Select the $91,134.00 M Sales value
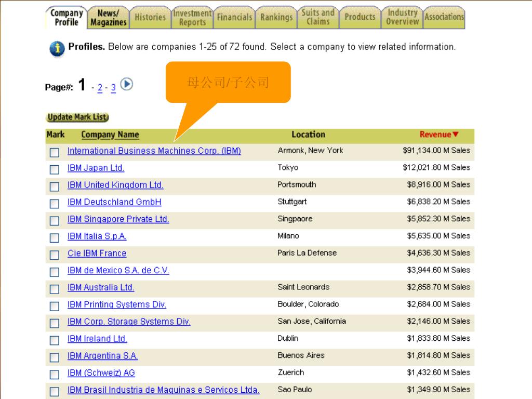Viewport: 532px width, 399px height. click(436, 150)
